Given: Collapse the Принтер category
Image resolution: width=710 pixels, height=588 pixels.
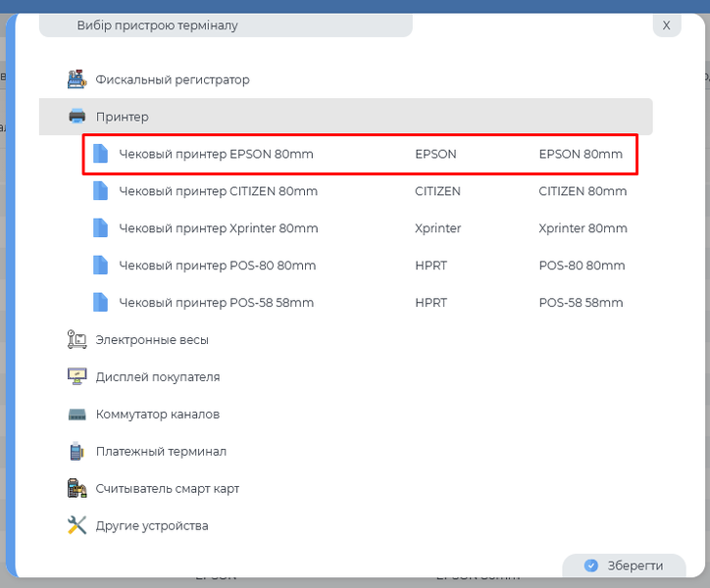Looking at the screenshot, I should 123,117.
